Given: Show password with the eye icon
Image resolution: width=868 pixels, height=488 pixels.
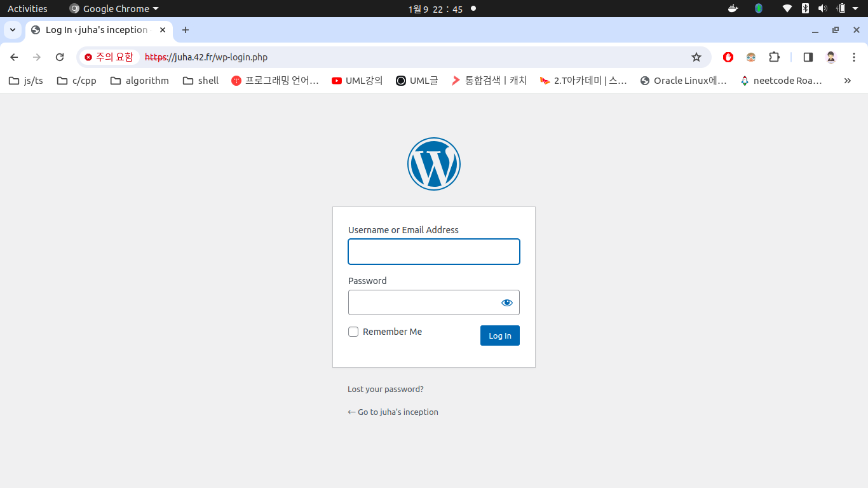Looking at the screenshot, I should (506, 302).
